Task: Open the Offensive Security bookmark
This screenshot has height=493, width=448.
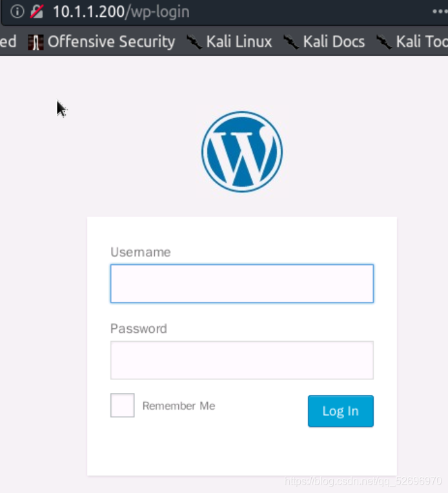Action: click(x=101, y=41)
